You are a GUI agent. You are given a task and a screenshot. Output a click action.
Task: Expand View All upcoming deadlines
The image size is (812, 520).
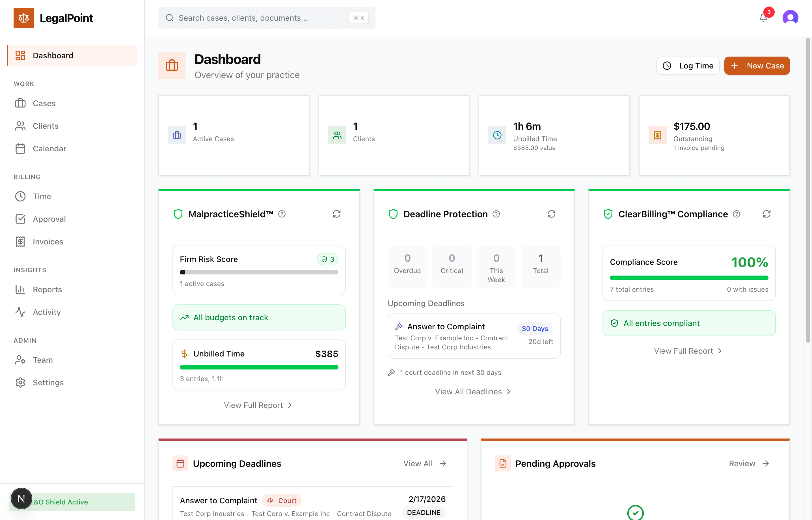click(425, 463)
